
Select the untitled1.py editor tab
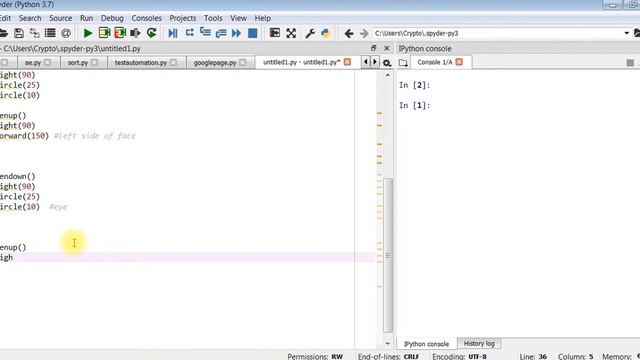(x=301, y=62)
